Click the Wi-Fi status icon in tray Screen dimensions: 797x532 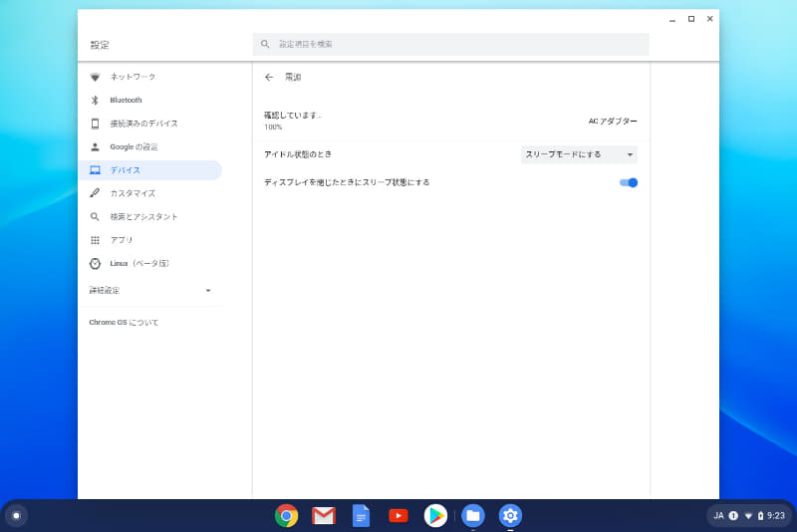pyautogui.click(x=748, y=516)
